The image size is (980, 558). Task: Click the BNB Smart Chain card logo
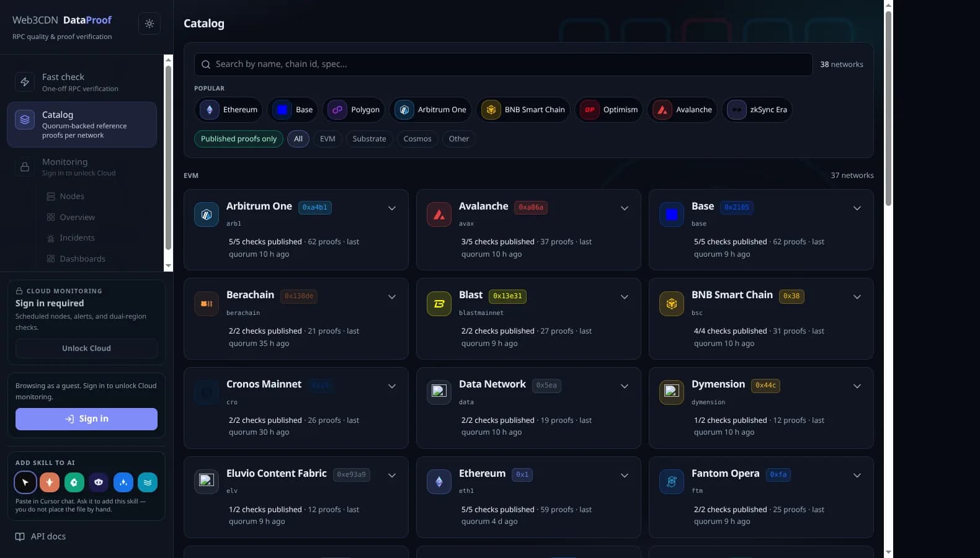click(x=672, y=304)
